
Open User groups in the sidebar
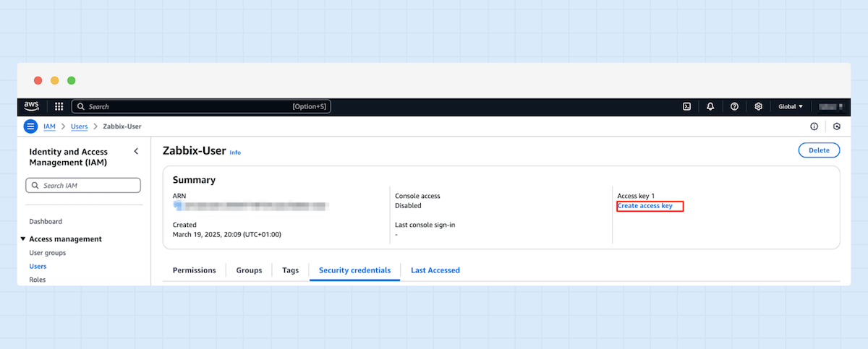[48, 253]
